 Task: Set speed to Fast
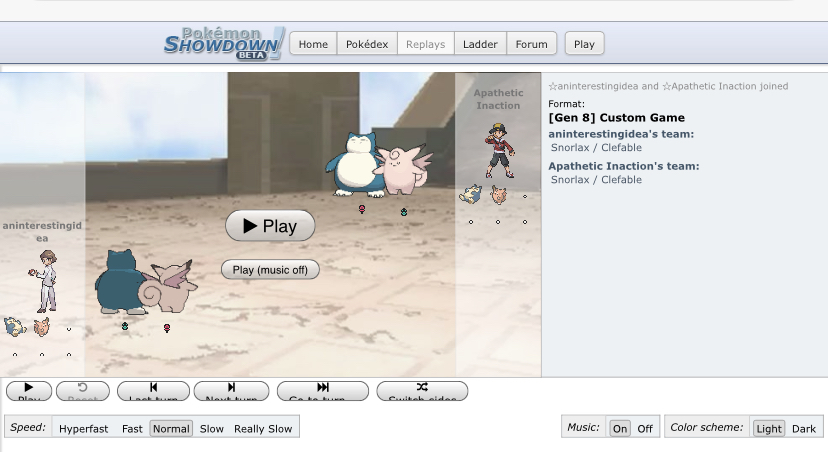[132, 428]
